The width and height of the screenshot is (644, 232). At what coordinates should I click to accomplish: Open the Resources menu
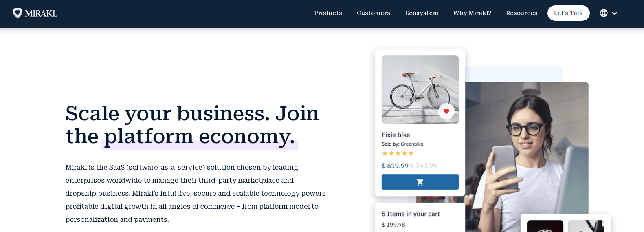click(x=521, y=13)
